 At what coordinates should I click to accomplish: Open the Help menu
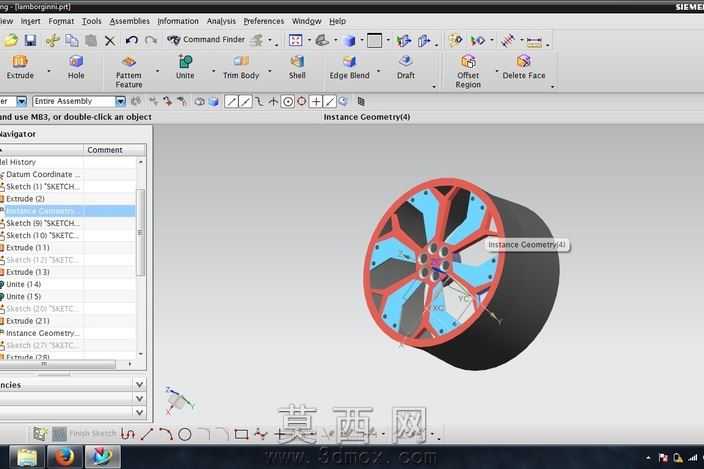click(x=337, y=21)
